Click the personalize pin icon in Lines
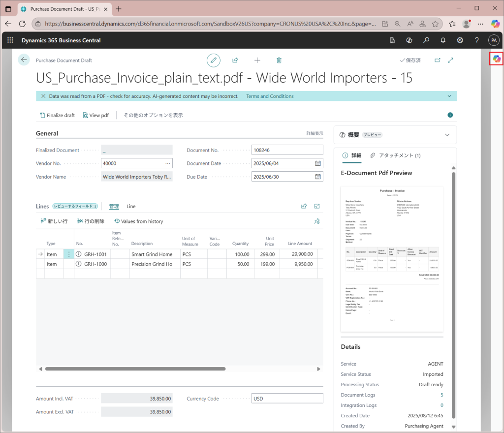This screenshot has height=433, width=504. (x=317, y=221)
